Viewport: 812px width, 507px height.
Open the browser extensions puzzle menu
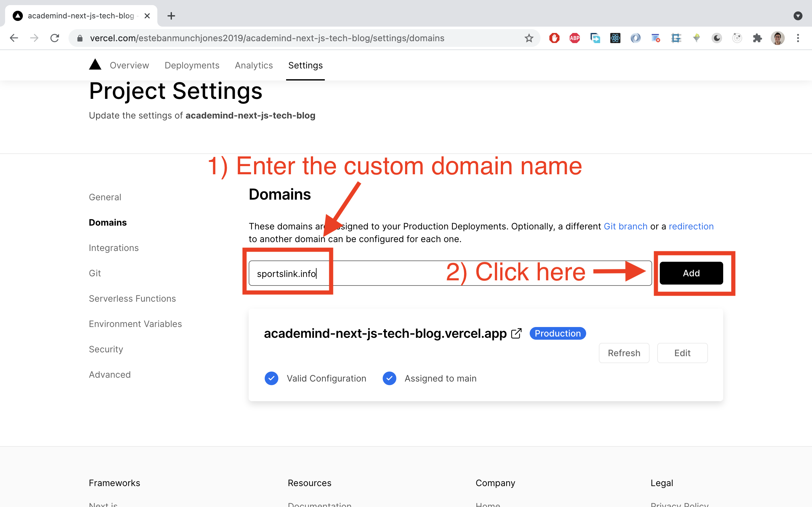[x=757, y=38]
